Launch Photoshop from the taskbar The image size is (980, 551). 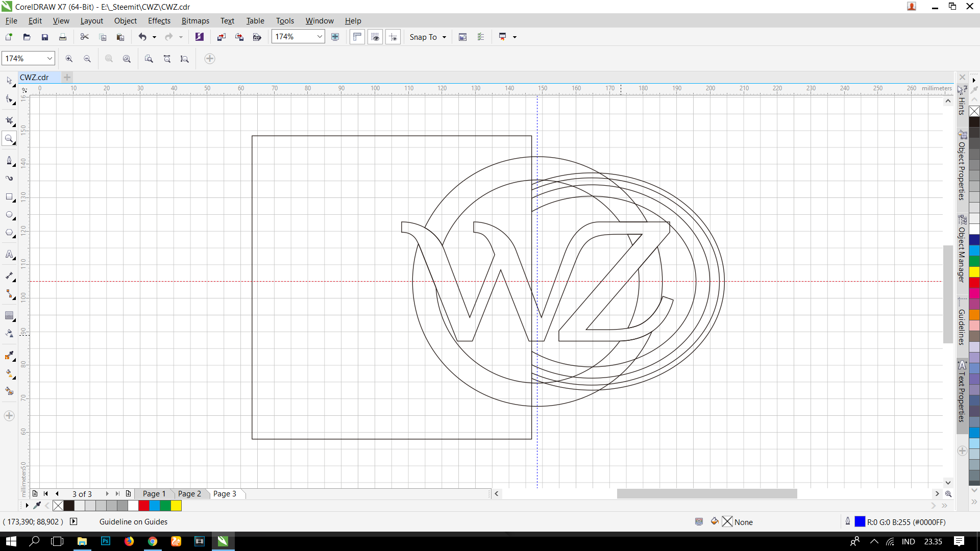click(x=105, y=541)
